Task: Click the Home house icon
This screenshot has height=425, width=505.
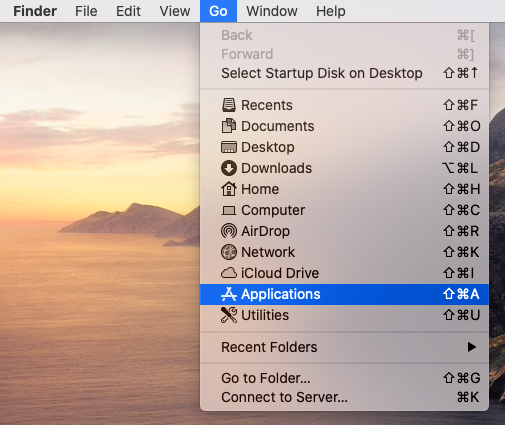Action: 229,189
